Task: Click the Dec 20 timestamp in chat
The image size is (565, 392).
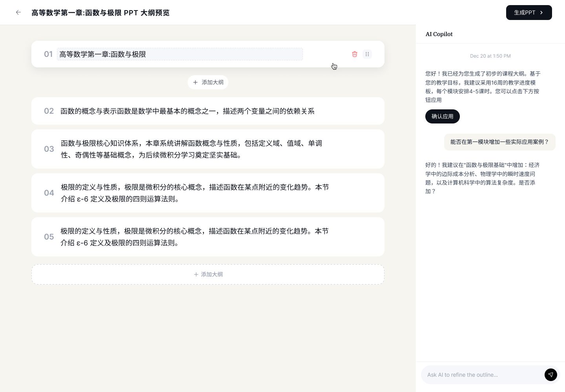Action: pyautogui.click(x=490, y=56)
